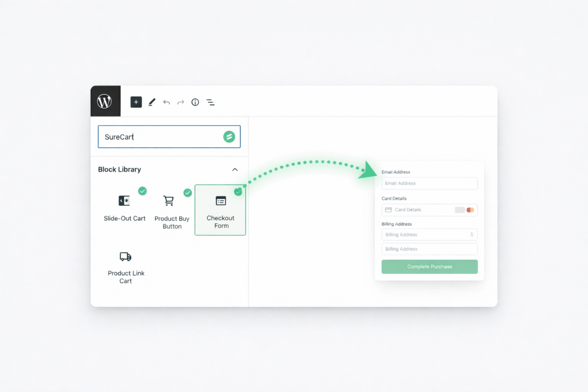Click the Email Address label

pyautogui.click(x=396, y=172)
